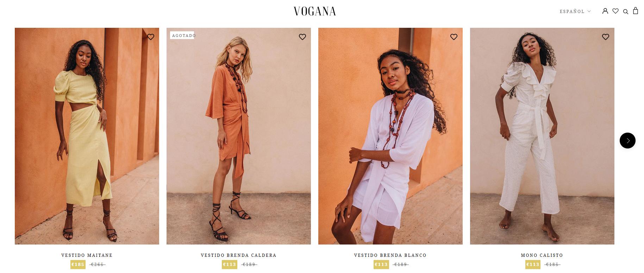Open the Vestido Brenda Caldera title link
The width and height of the screenshot is (644, 273).
point(239,255)
